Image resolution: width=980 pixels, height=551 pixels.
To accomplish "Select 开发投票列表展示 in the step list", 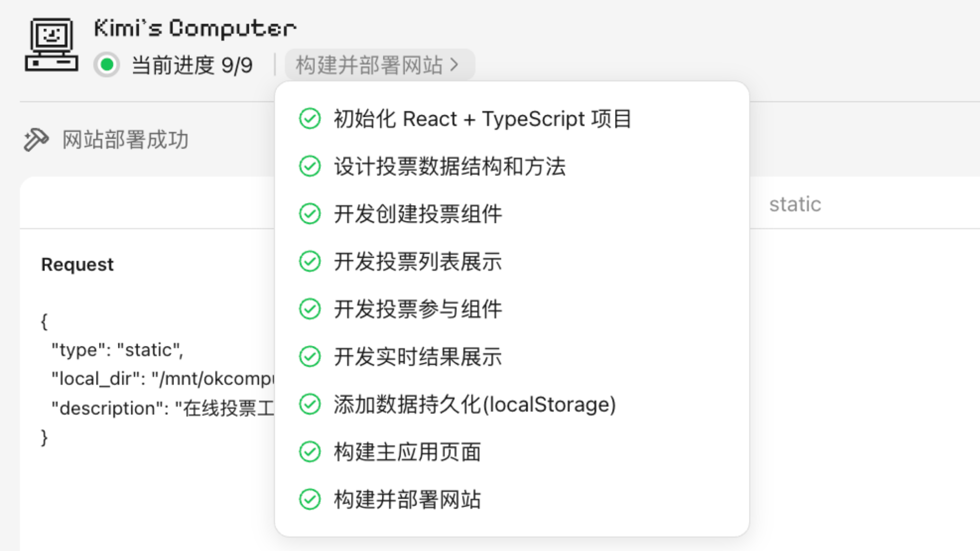I will (418, 261).
